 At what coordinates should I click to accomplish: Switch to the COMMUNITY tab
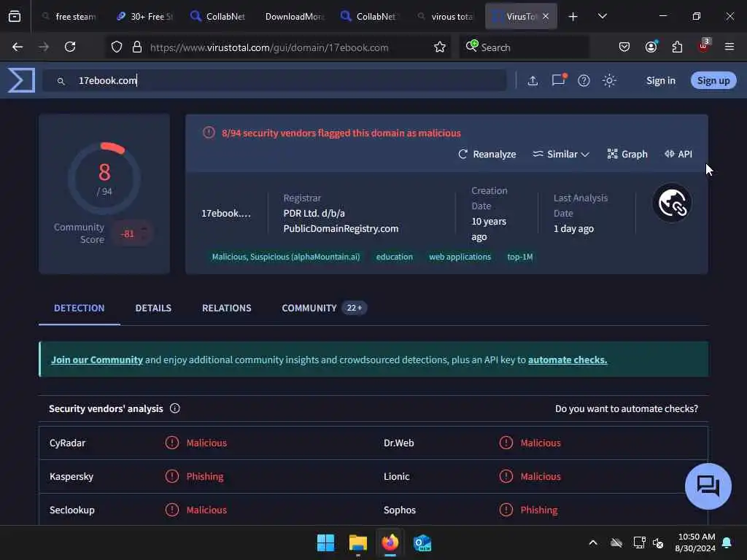(x=325, y=308)
